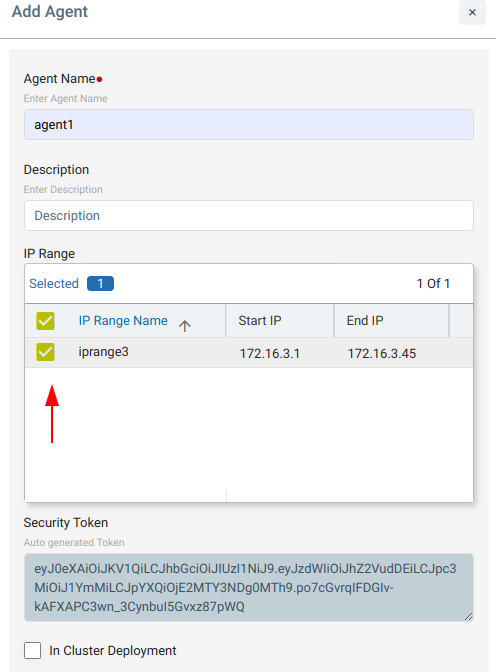The width and height of the screenshot is (496, 672).
Task: Uncheck the iprange3 row checkbox
Action: tap(45, 352)
